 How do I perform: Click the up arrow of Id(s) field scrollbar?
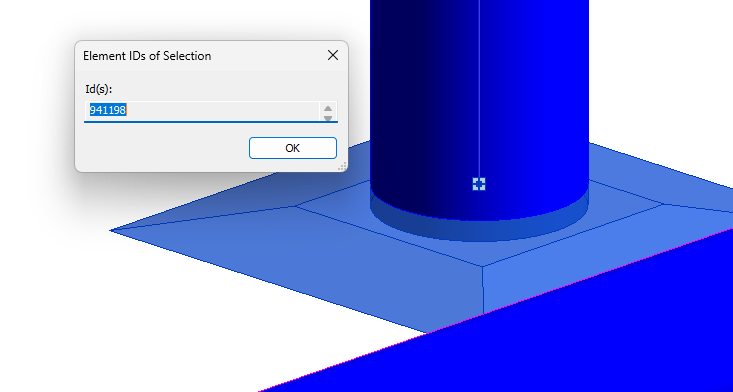pyautogui.click(x=328, y=108)
